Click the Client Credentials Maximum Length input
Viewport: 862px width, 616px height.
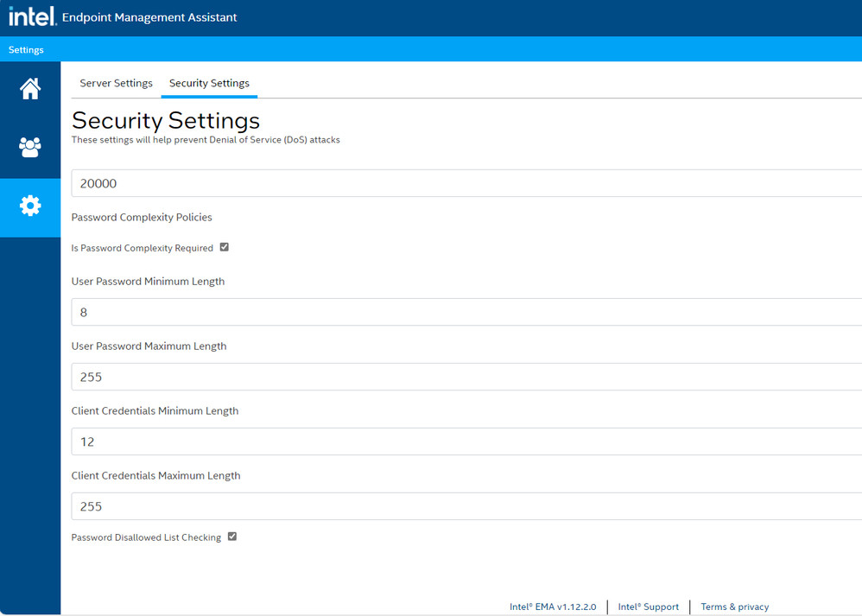click(466, 506)
